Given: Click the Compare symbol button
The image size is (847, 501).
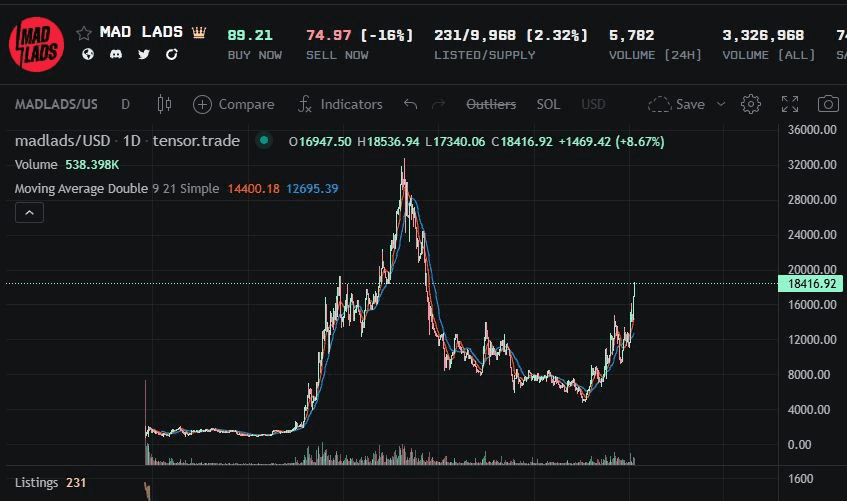Looking at the screenshot, I should click(x=233, y=104).
